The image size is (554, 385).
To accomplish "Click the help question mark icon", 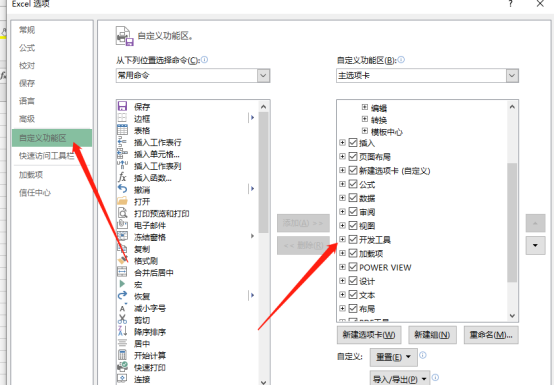I will pyautogui.click(x=511, y=4).
